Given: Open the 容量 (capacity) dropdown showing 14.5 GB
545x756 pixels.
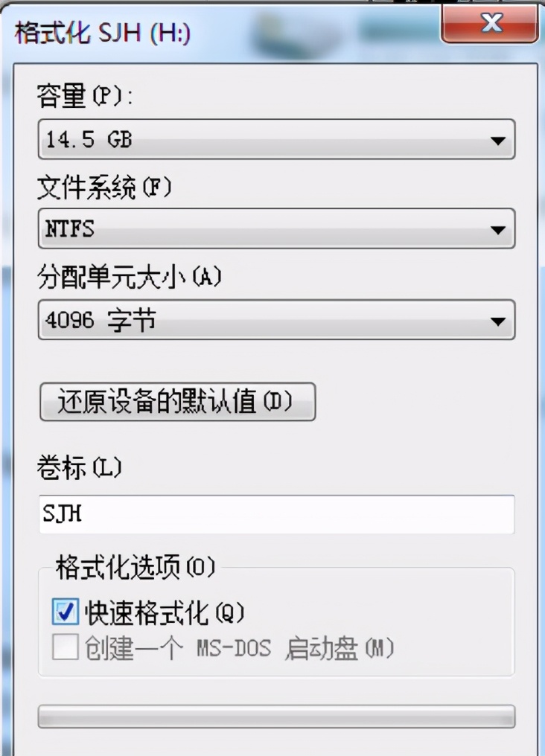Looking at the screenshot, I should click(275, 139).
